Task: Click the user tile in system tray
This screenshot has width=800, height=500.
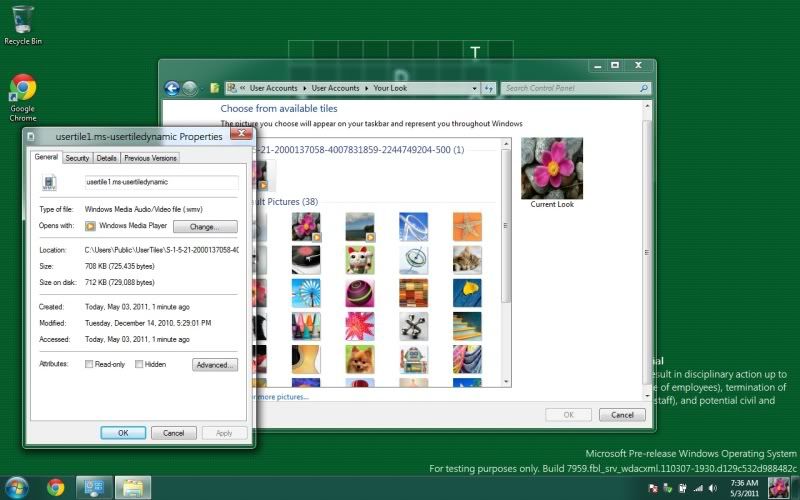Action: (778, 487)
